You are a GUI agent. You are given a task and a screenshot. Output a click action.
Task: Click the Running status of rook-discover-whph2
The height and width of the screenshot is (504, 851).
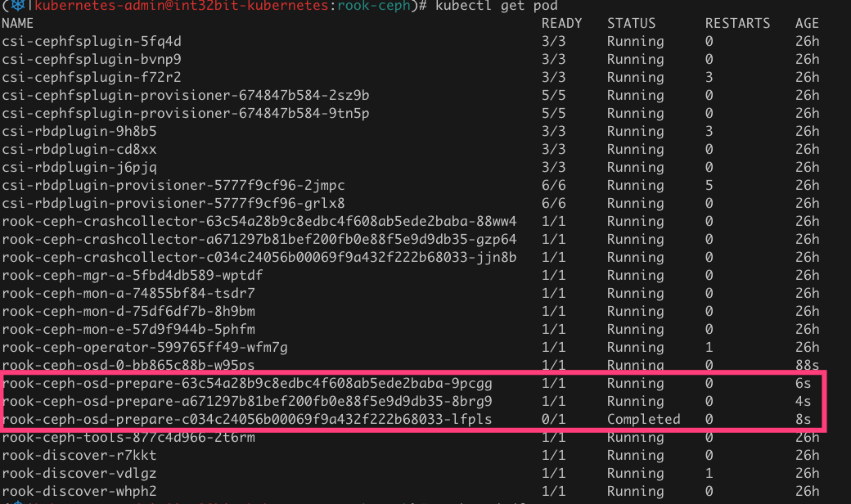[x=635, y=491]
